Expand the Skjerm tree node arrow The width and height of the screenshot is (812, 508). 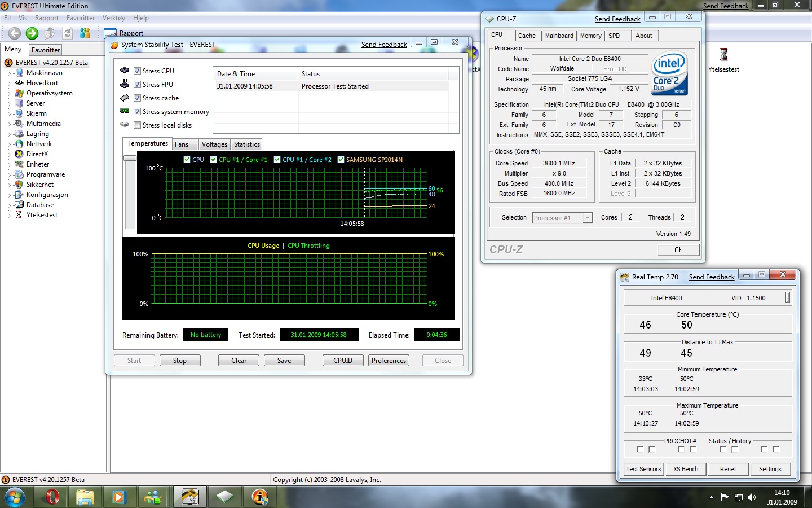(x=9, y=114)
